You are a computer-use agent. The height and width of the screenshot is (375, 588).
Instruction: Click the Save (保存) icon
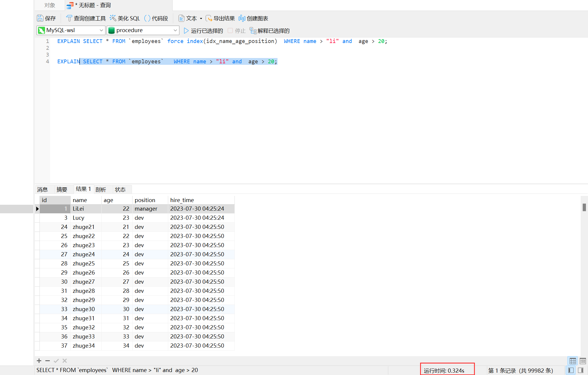coord(40,18)
